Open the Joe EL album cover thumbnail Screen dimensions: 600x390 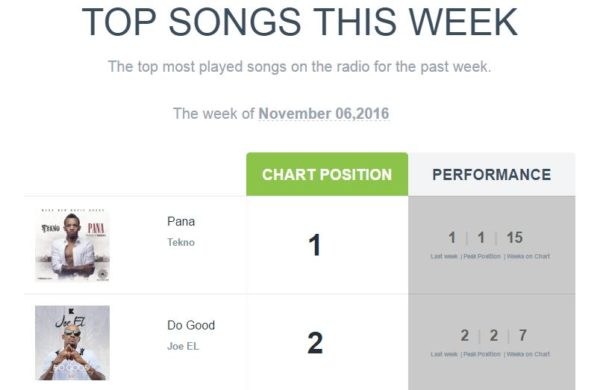[72, 343]
